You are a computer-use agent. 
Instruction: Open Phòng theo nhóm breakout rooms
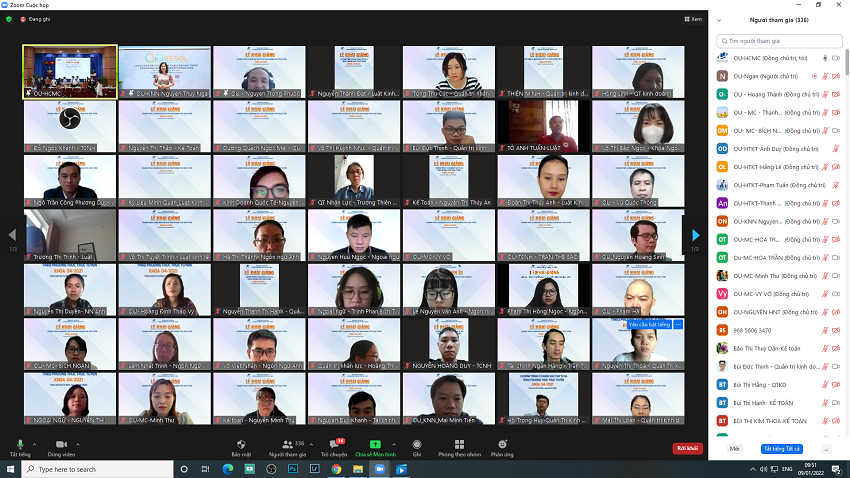click(x=459, y=443)
